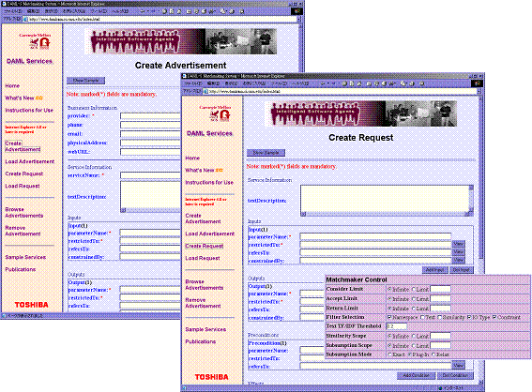Click Del Condition button under Preconditions
This screenshot has height=392, width=532.
[x=455, y=375]
